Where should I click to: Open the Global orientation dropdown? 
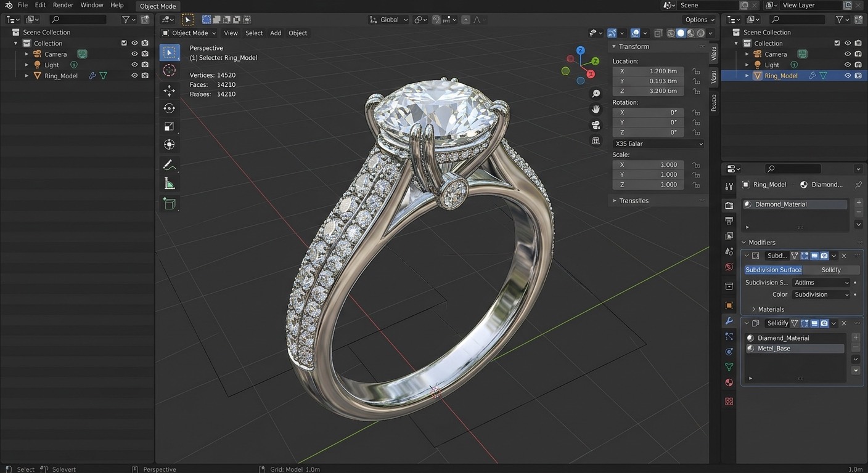[x=389, y=20]
